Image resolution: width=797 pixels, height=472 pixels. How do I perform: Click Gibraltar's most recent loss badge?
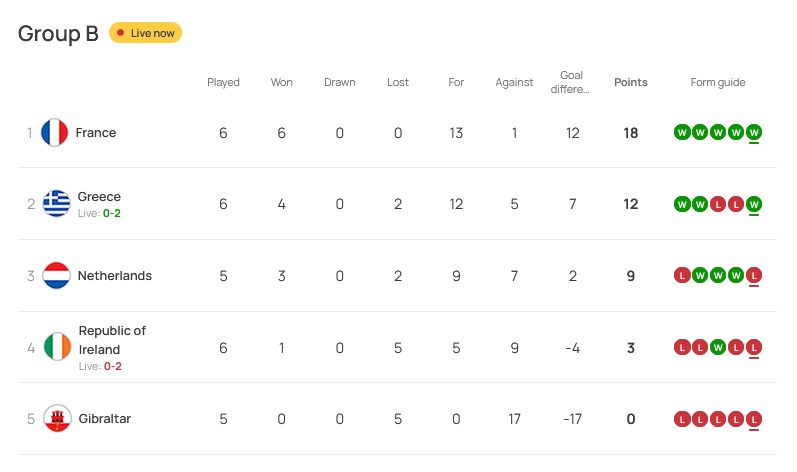(754, 419)
